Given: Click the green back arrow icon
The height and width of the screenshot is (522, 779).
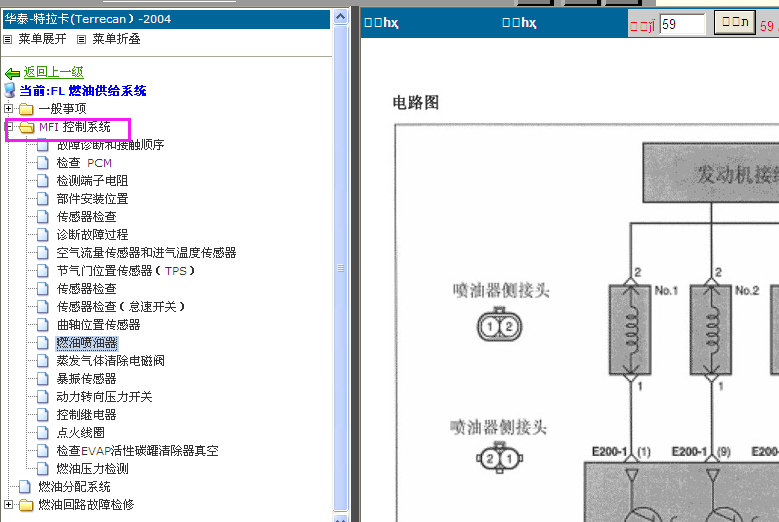Looking at the screenshot, I should click(x=12, y=74).
